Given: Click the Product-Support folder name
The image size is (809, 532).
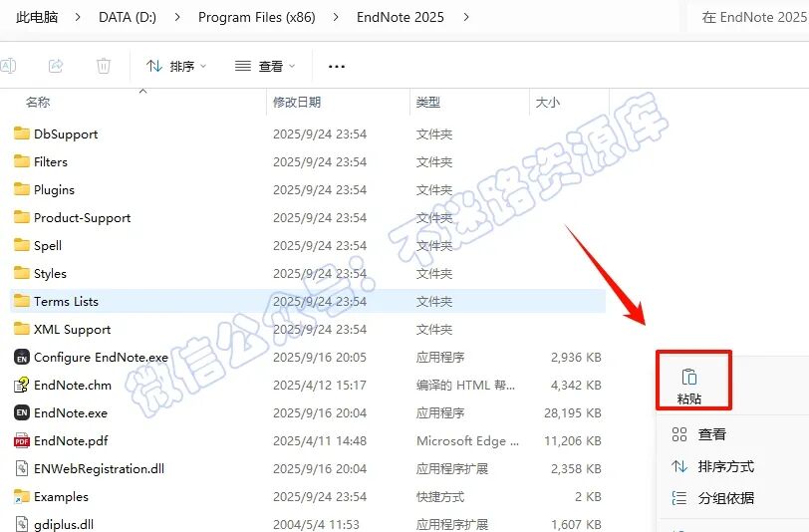Looking at the screenshot, I should 82,218.
